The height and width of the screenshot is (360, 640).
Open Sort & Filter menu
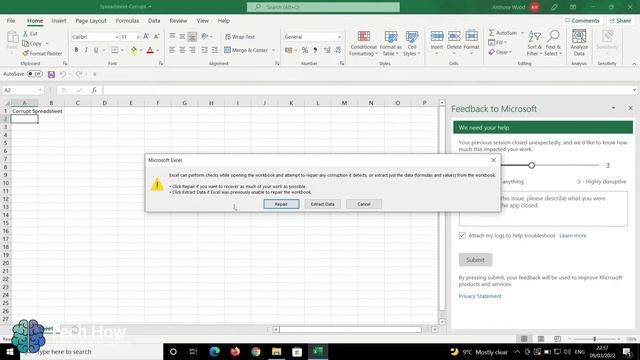tap(534, 43)
